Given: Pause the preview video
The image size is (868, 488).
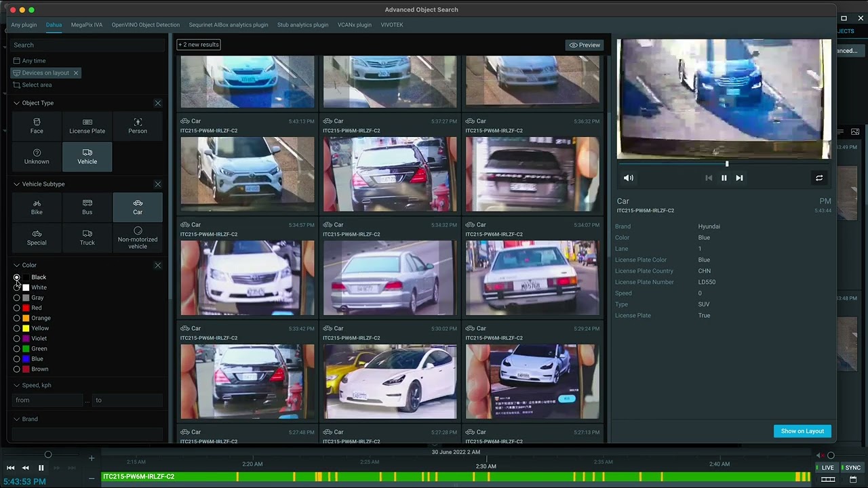Looking at the screenshot, I should [724, 178].
